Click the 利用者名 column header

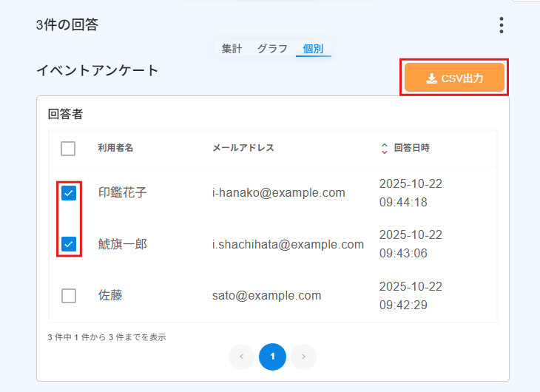coord(115,148)
